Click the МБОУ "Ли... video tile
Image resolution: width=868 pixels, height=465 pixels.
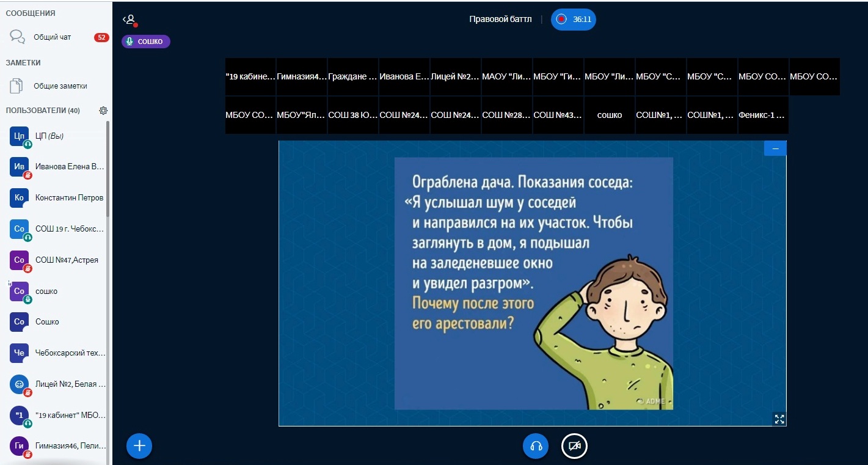click(x=610, y=77)
